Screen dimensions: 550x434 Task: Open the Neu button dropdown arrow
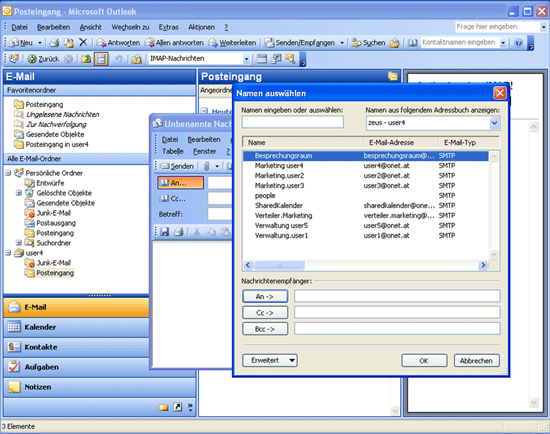coord(40,43)
